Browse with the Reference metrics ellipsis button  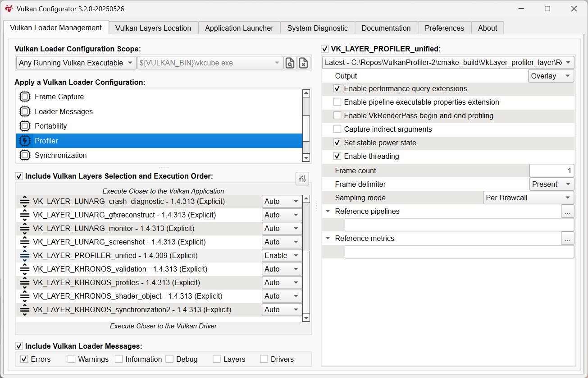[x=568, y=238]
